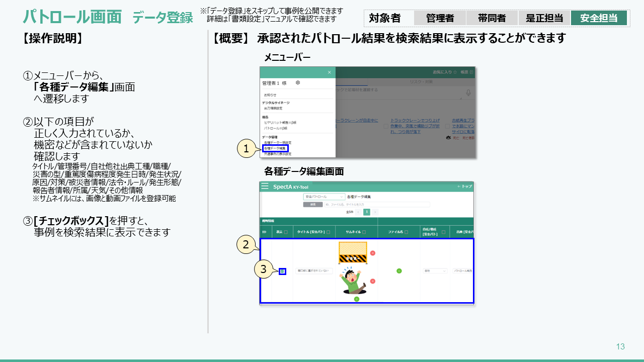Click the ← トップ link in header
The height and width of the screenshot is (362, 644).
pos(464,187)
